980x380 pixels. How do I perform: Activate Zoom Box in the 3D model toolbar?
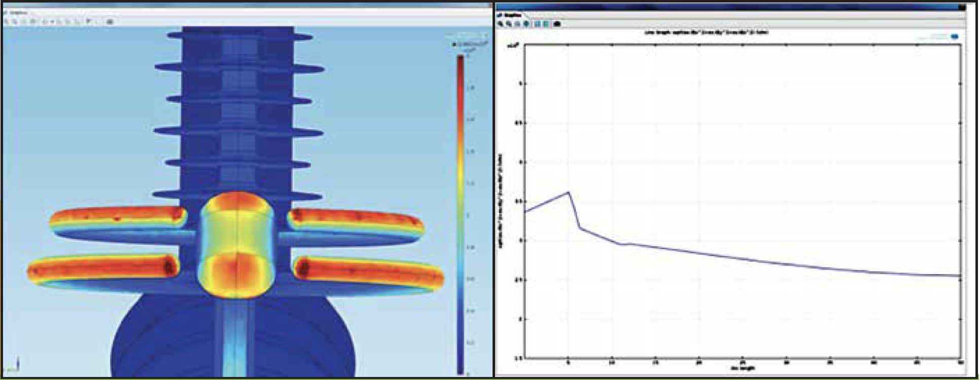coord(23,21)
